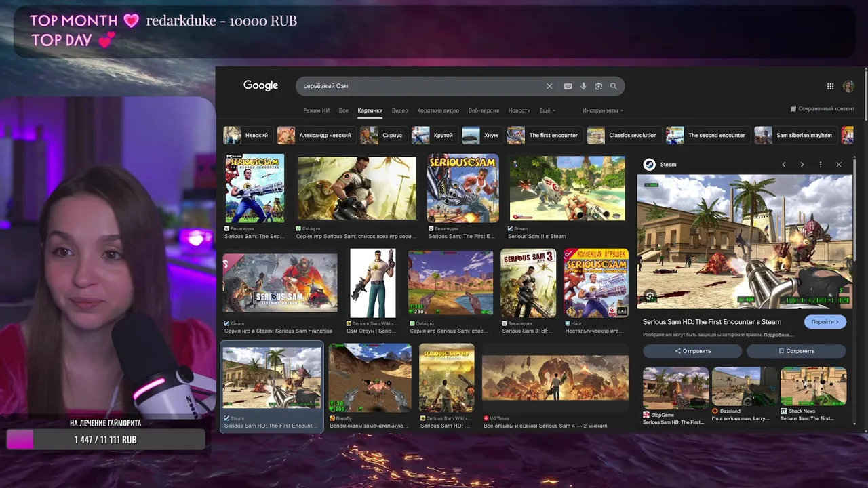The height and width of the screenshot is (488, 868).
Task: Open three-dot menu in preview panel
Action: click(x=821, y=165)
